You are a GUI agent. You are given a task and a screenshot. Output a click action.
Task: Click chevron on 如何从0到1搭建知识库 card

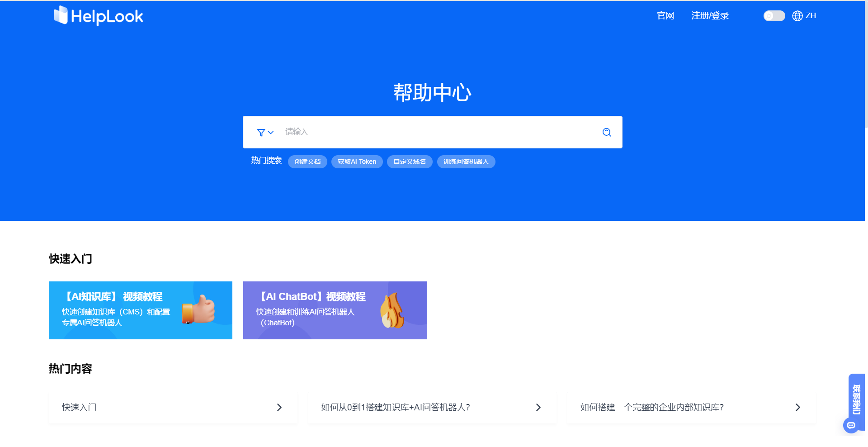[538, 408]
